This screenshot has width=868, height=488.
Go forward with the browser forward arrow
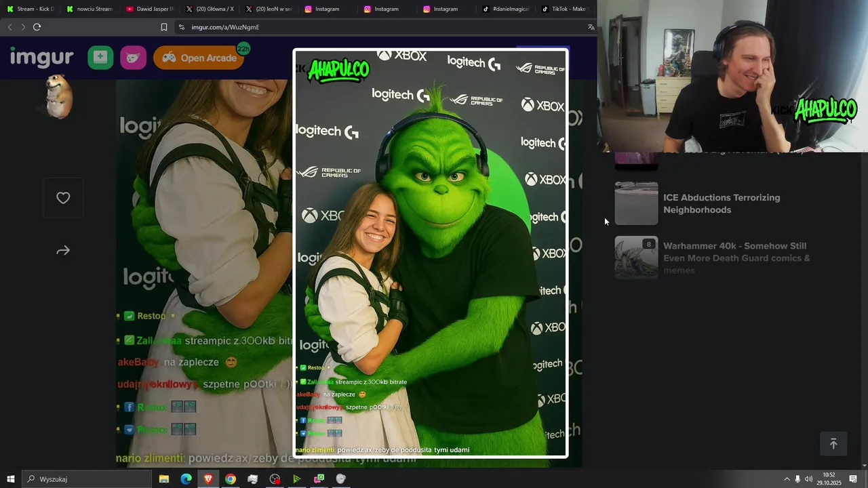pyautogui.click(x=23, y=27)
